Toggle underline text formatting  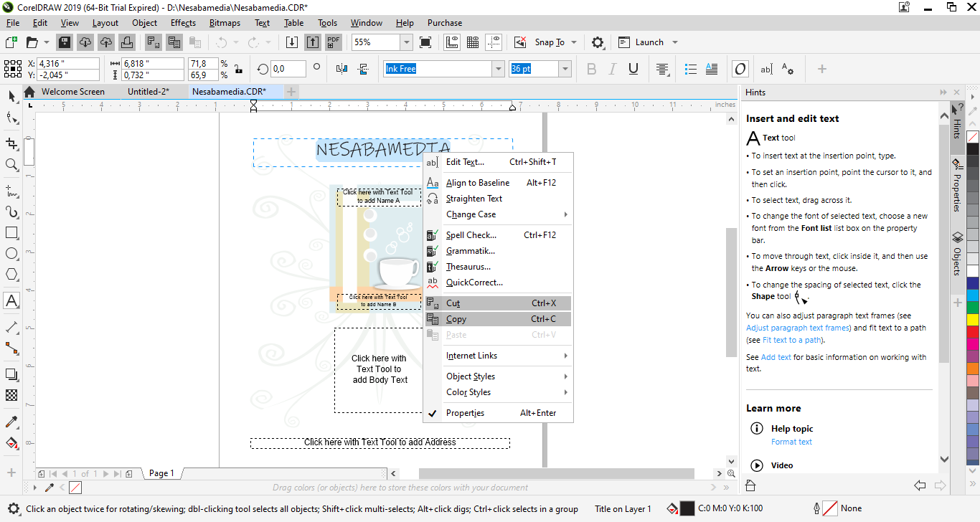[x=633, y=69]
